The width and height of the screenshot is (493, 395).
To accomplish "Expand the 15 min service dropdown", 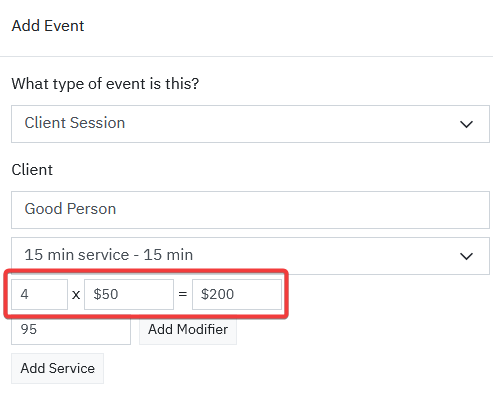I will pos(250,255).
